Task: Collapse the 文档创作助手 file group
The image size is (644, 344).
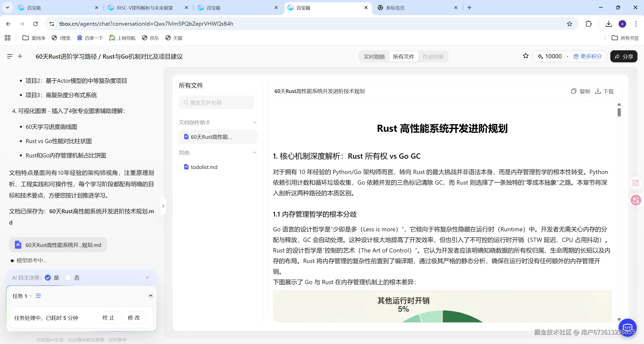Action: (x=255, y=122)
